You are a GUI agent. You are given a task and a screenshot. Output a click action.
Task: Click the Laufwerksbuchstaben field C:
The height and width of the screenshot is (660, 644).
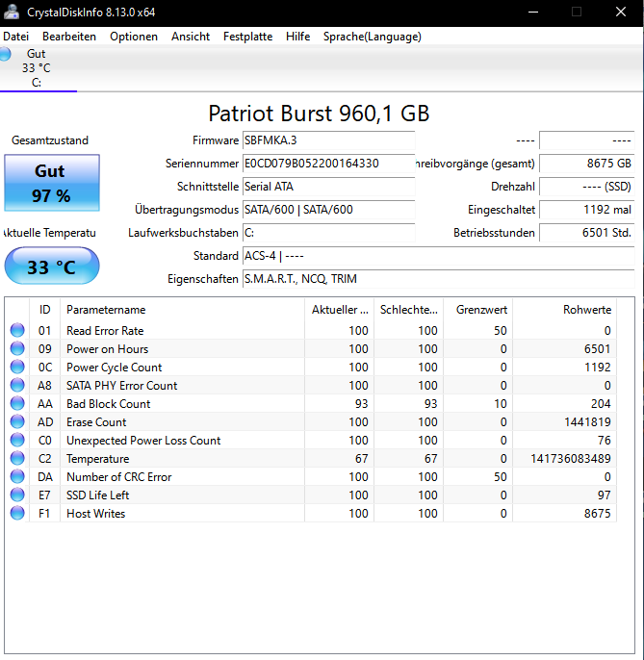point(329,233)
